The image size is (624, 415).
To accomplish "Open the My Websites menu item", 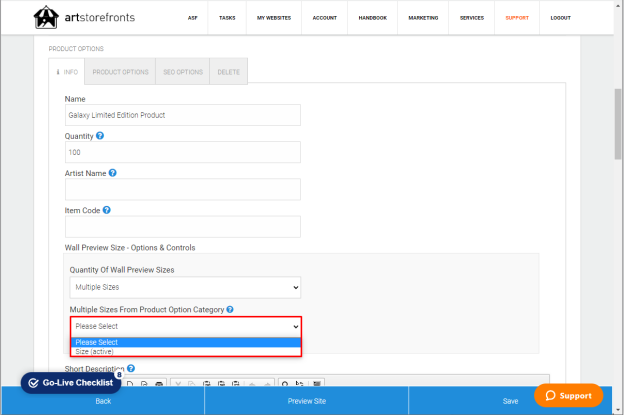I will pos(274,18).
